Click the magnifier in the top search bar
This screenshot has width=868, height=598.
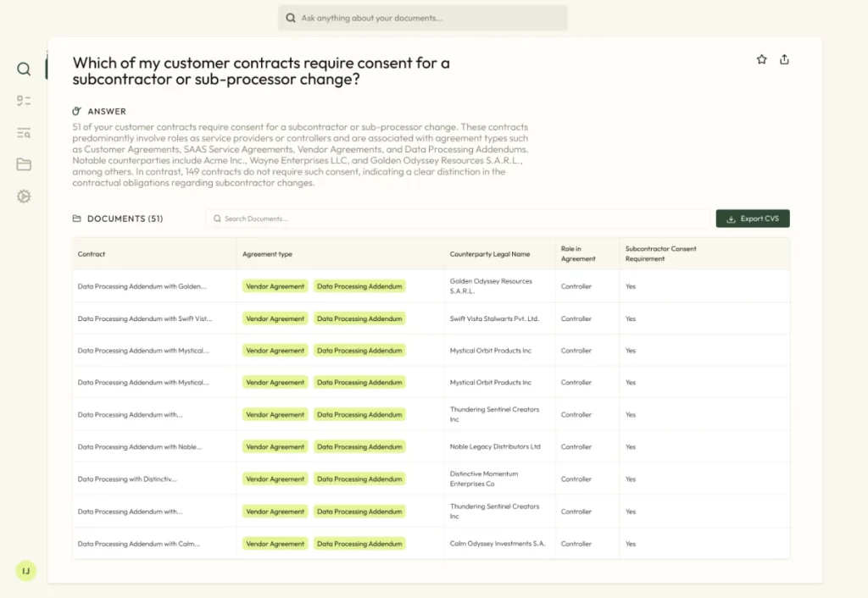291,19
